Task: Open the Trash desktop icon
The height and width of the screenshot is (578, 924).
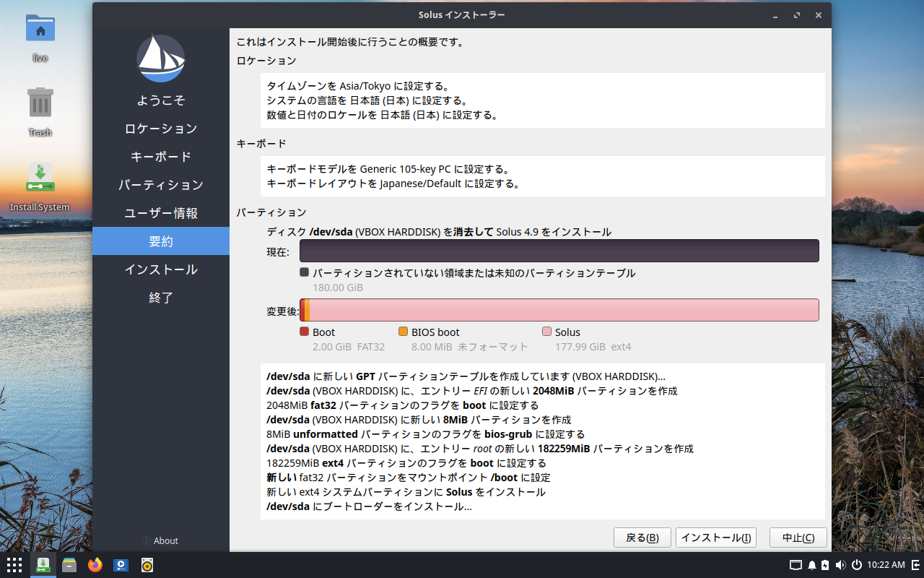Action: pyautogui.click(x=40, y=103)
